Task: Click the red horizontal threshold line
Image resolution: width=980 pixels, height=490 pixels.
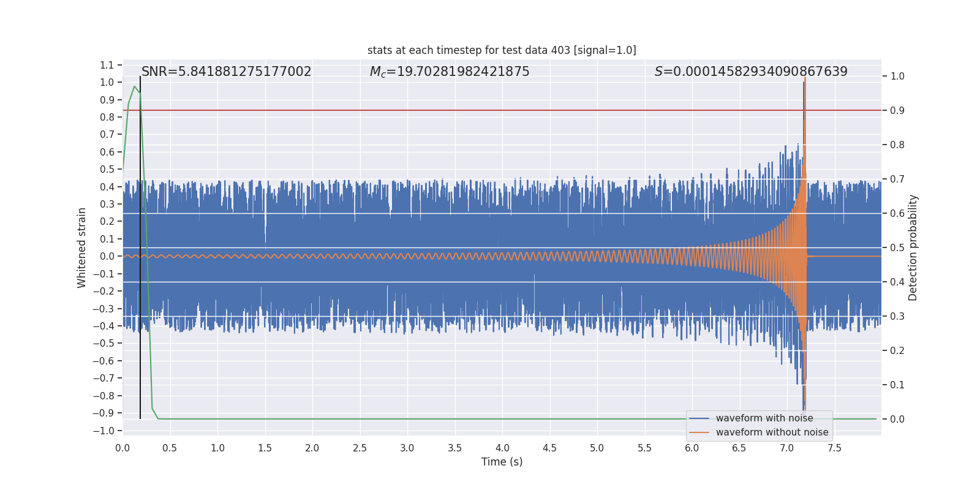Action: (x=429, y=110)
